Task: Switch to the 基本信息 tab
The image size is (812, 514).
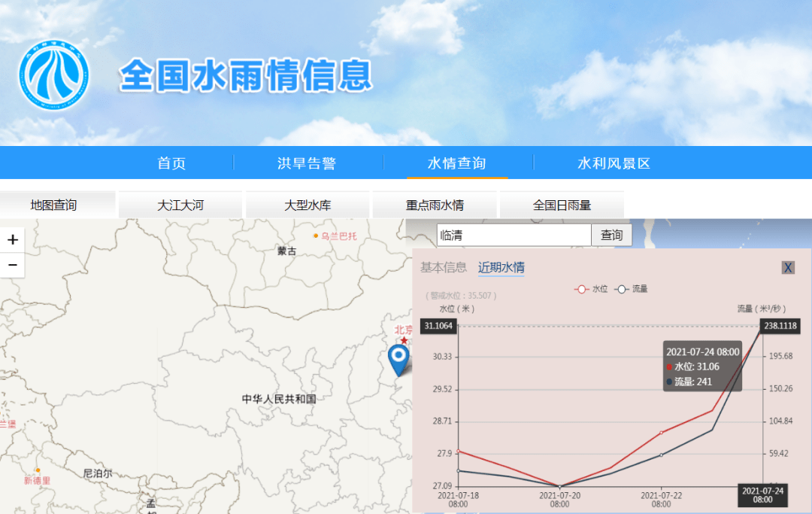Action: point(442,267)
